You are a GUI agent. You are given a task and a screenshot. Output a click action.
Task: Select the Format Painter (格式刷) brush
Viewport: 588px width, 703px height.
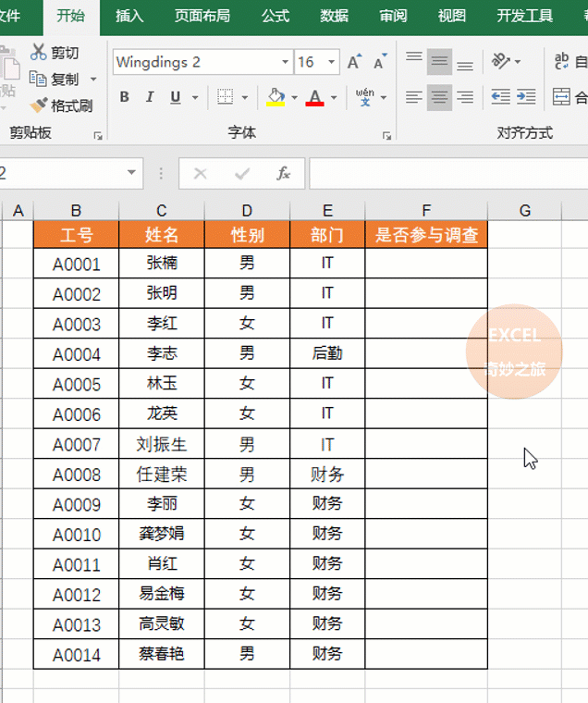(x=39, y=105)
